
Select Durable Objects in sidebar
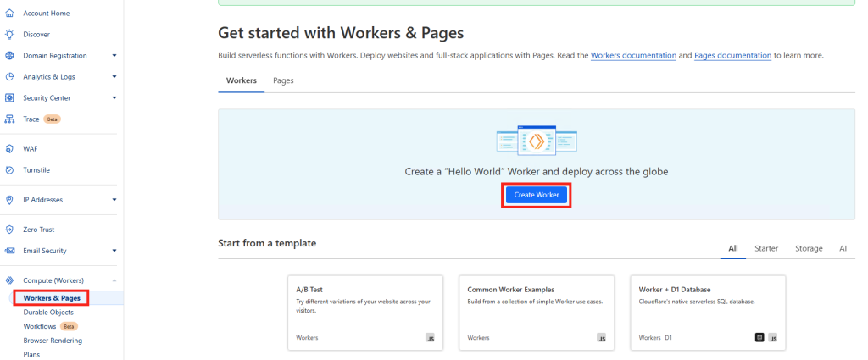(48, 313)
